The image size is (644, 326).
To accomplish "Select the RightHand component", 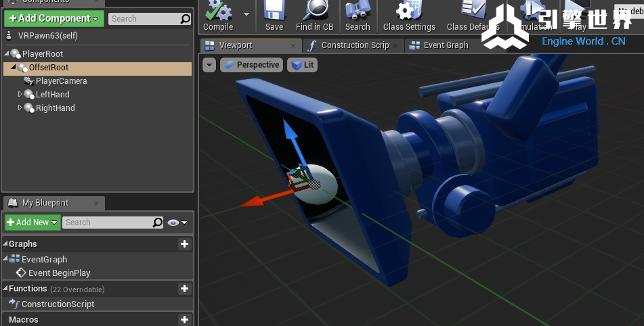I will tap(56, 108).
